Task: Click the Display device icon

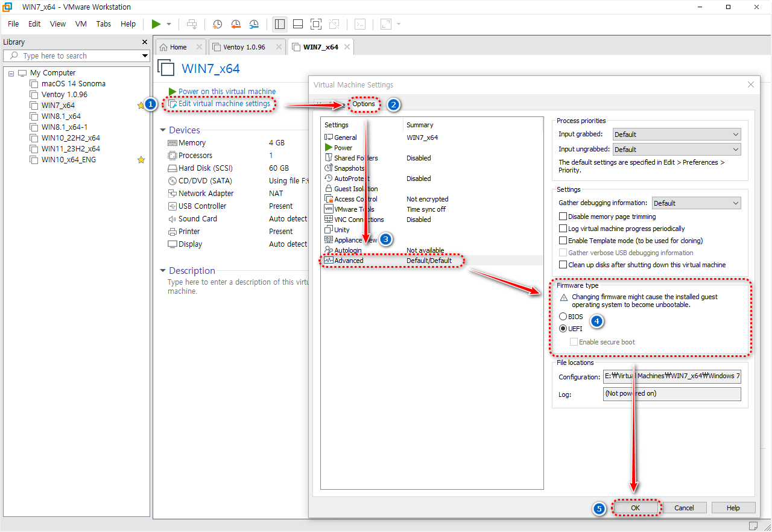Action: tap(172, 244)
